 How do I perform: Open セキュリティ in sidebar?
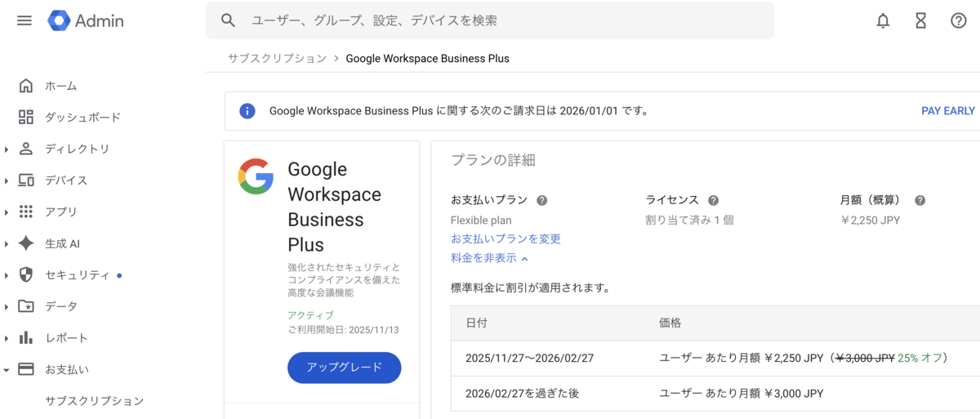click(x=77, y=275)
